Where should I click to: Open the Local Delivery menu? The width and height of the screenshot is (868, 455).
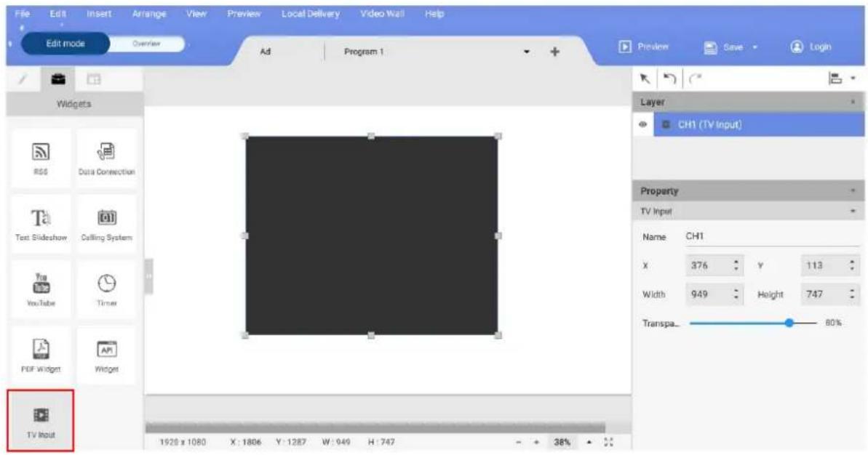pyautogui.click(x=311, y=14)
